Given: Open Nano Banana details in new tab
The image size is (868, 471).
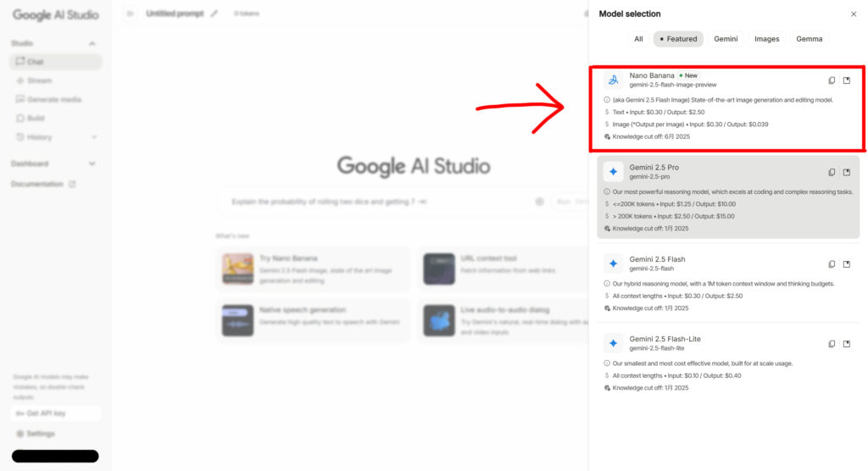Looking at the screenshot, I should point(847,80).
